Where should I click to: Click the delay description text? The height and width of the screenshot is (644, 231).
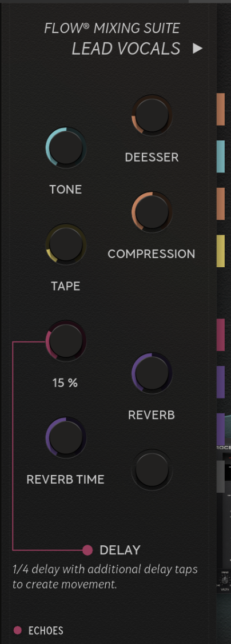point(105,577)
